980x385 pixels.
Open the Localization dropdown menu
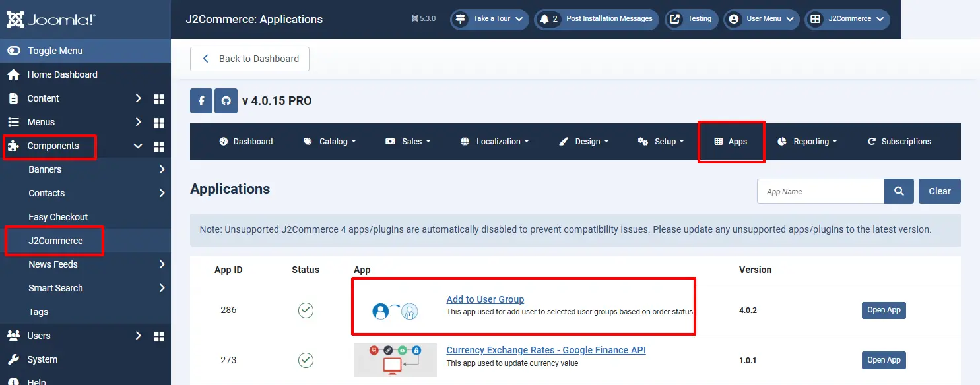(x=494, y=142)
